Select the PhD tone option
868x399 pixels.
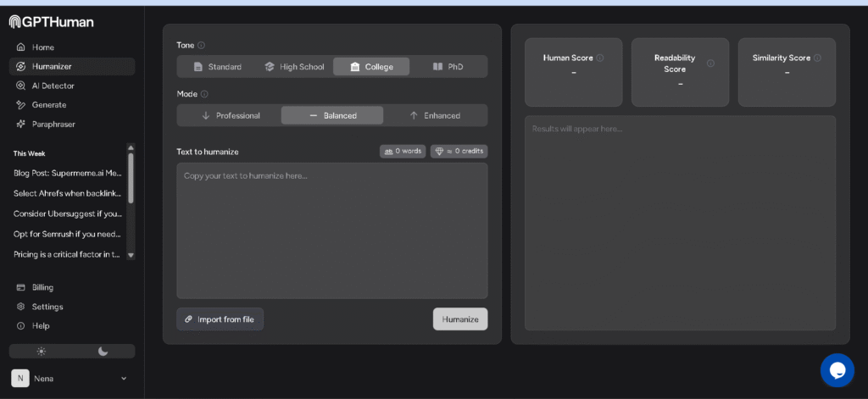pyautogui.click(x=448, y=67)
